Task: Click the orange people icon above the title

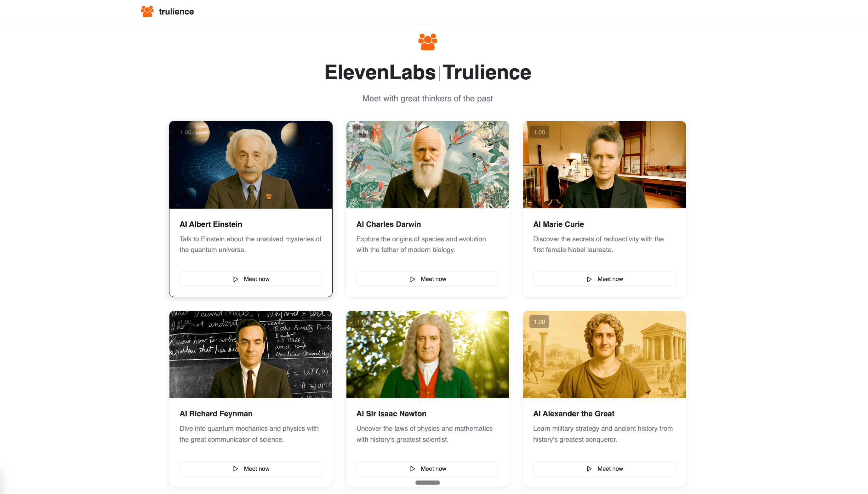Action: click(428, 42)
